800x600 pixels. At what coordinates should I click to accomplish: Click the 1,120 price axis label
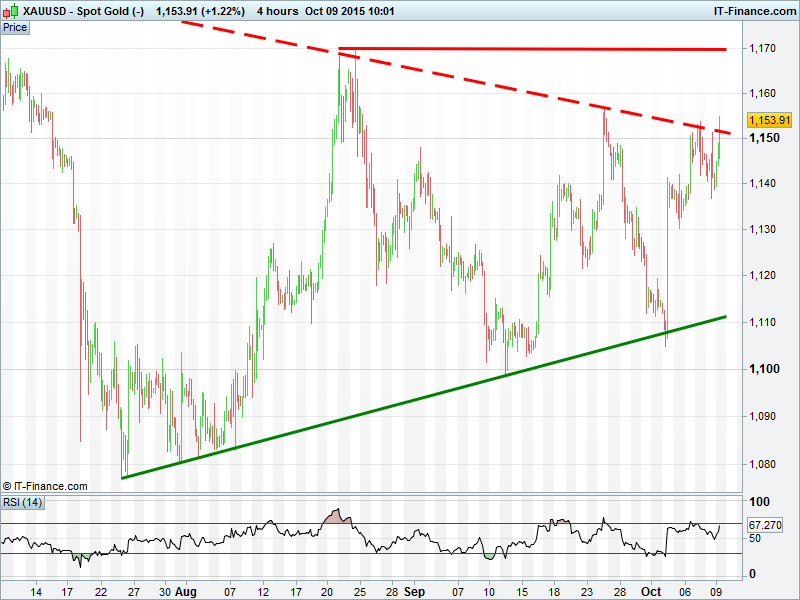762,275
